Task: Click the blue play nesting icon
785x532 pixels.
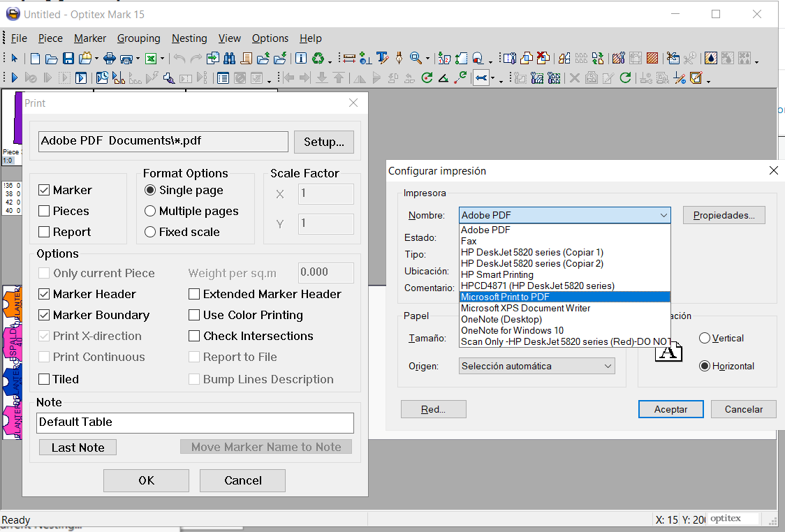Action: pyautogui.click(x=15, y=77)
